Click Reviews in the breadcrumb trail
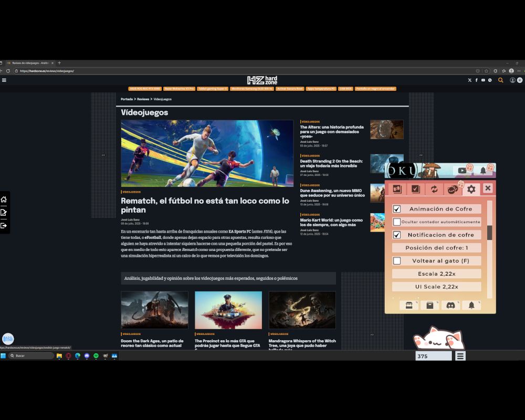 [143, 99]
